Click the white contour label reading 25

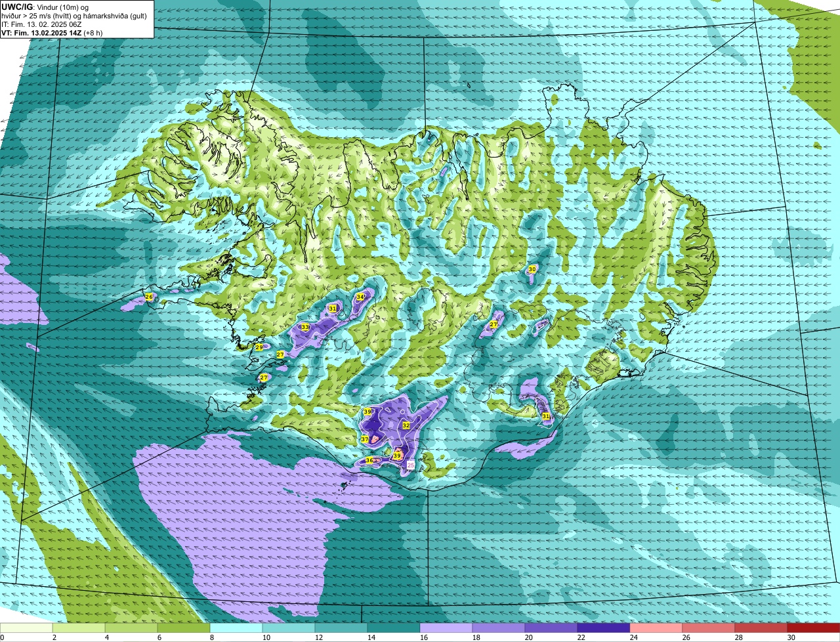411,465
